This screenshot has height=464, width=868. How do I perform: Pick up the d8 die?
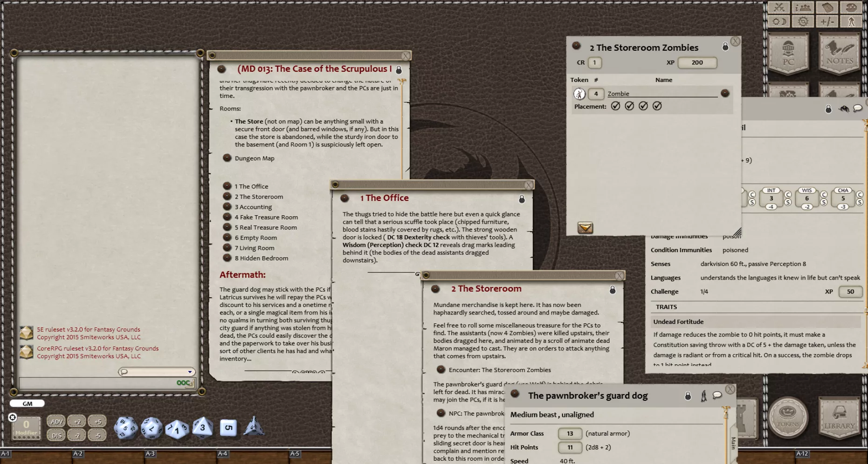(x=202, y=427)
